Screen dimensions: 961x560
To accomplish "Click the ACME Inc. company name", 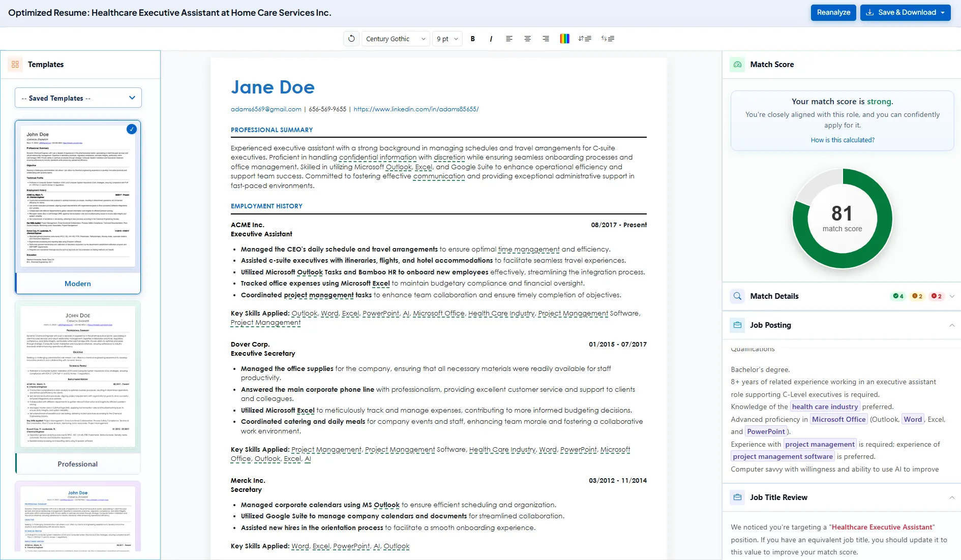I will click(x=247, y=225).
